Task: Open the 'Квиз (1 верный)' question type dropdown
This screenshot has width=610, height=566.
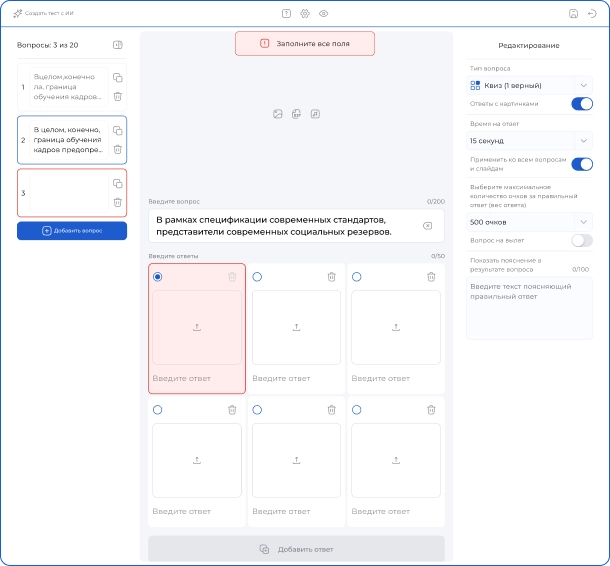Action: [x=529, y=85]
